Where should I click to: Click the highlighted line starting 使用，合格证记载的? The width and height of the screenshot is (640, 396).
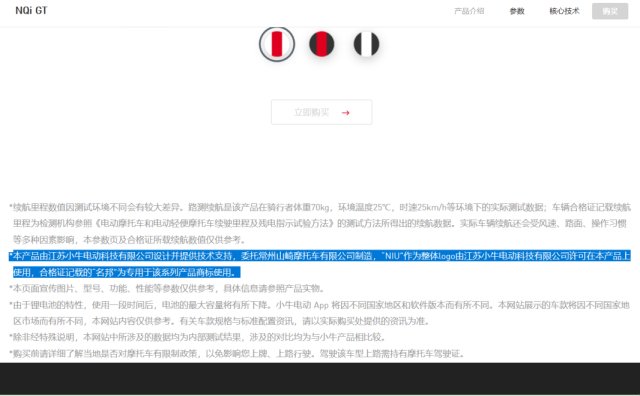click(127, 272)
